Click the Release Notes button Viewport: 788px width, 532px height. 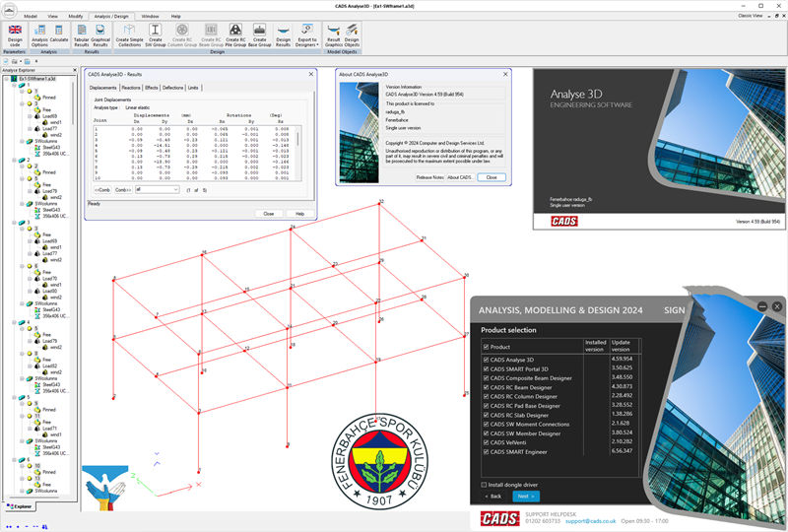click(x=429, y=177)
